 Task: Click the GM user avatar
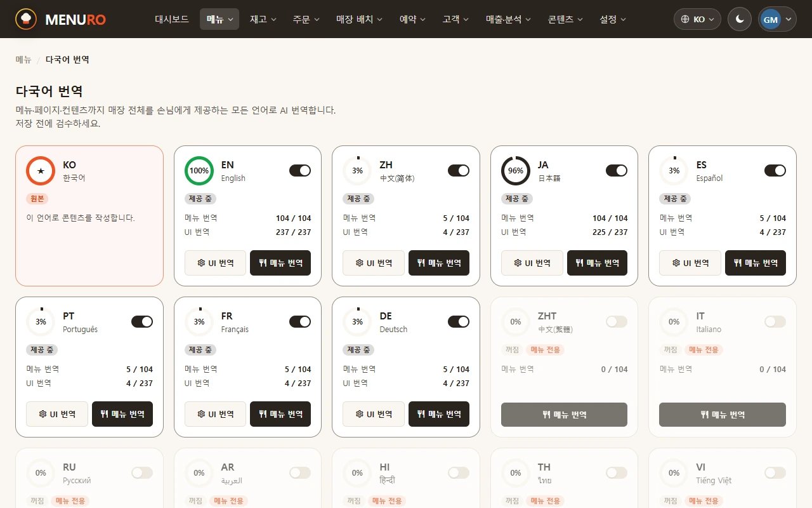[x=771, y=19]
